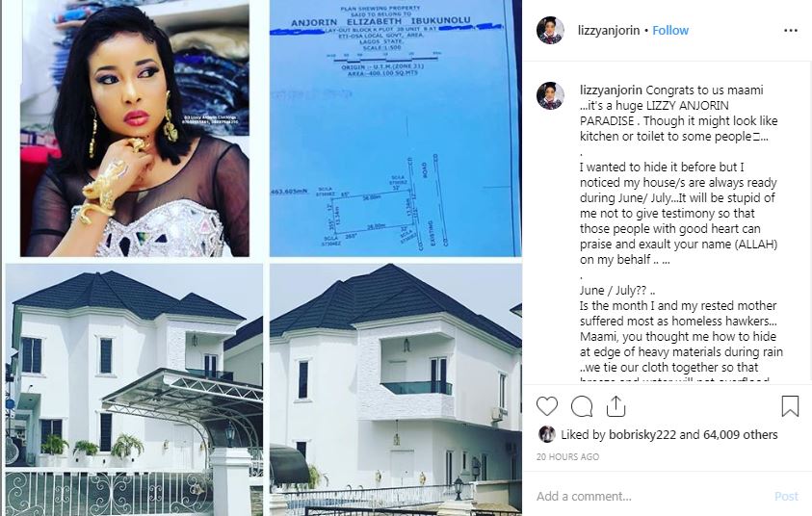Click lizzyanjorin's header profile avatar
This screenshot has width=812, height=516.
click(550, 31)
